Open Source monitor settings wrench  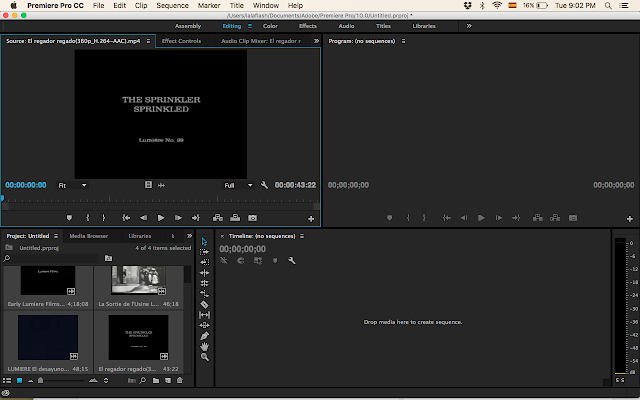coord(264,185)
